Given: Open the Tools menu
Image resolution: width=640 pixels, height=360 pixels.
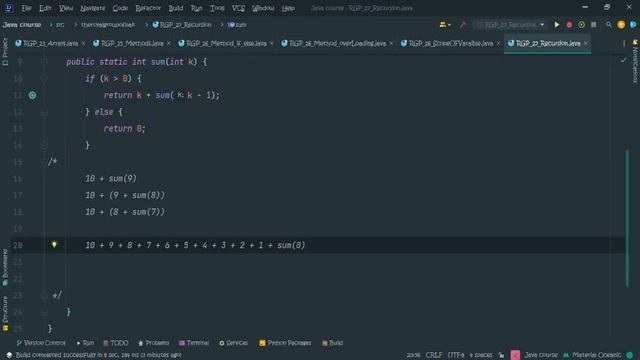Looking at the screenshot, I should coord(217,8).
